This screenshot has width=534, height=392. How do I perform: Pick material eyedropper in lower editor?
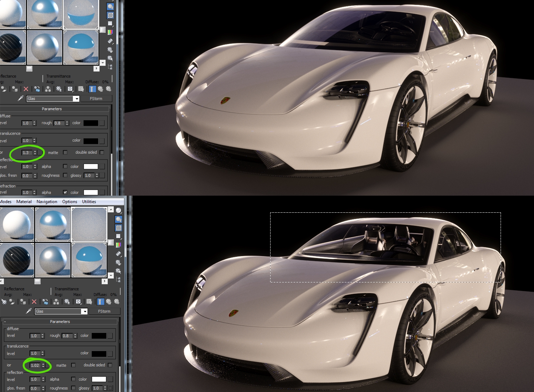pos(29,311)
